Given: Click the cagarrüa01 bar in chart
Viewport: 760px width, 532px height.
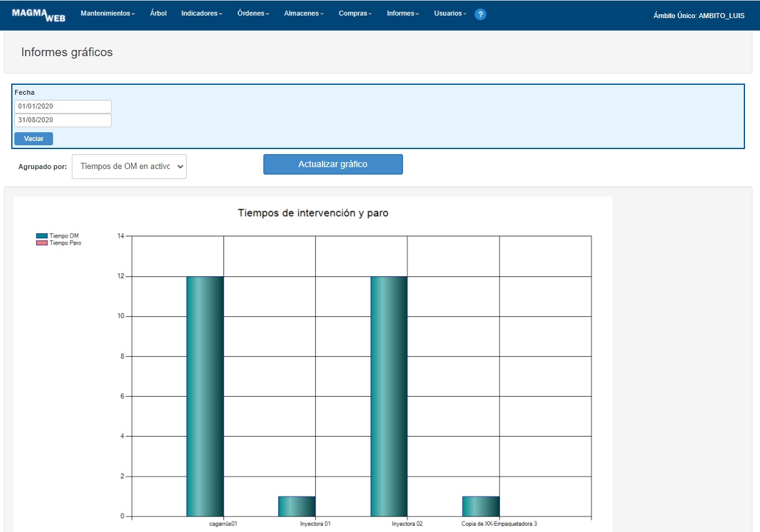Looking at the screenshot, I should [x=205, y=396].
